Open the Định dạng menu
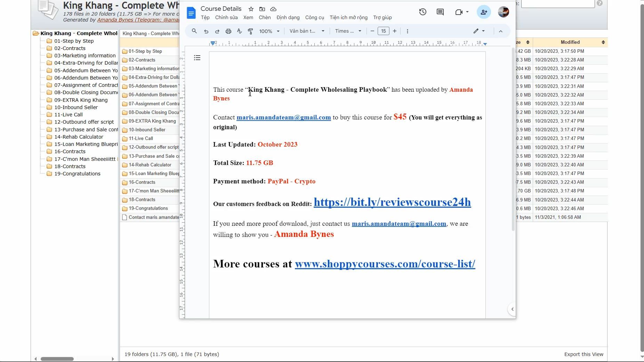Screen dimensions: 644x362 (288, 17)
